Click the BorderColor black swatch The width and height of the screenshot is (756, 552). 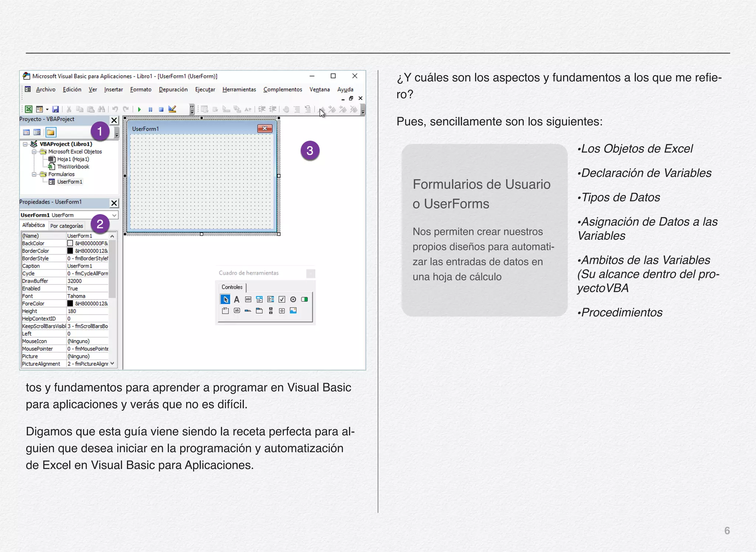(x=70, y=251)
